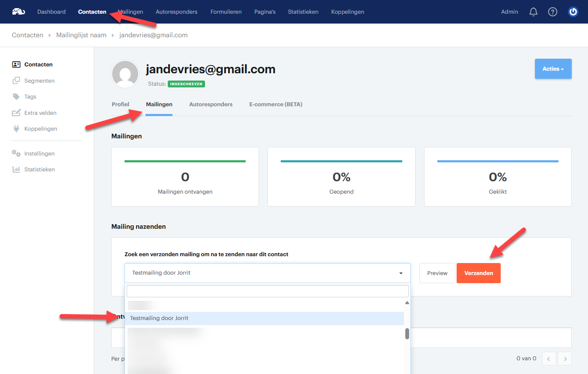Image resolution: width=588 pixels, height=374 pixels.
Task: Click the dropdown list scrollbar handle
Action: tap(407, 334)
